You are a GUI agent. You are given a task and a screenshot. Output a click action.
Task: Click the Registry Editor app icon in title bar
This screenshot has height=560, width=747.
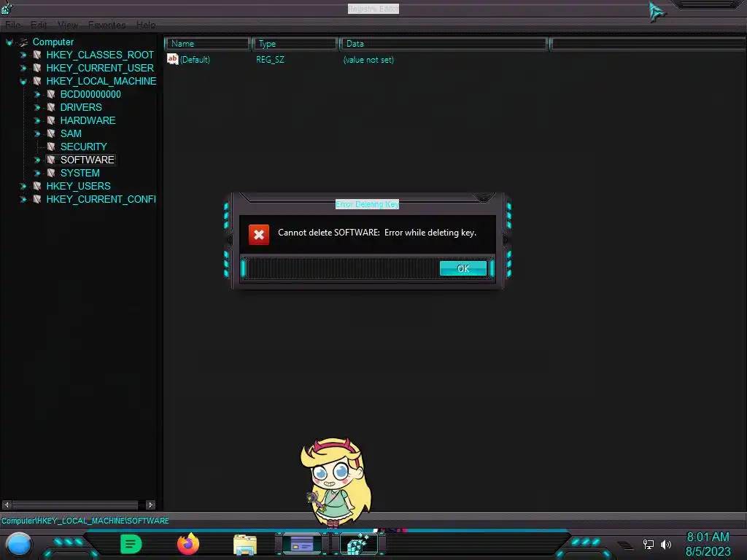pos(7,8)
